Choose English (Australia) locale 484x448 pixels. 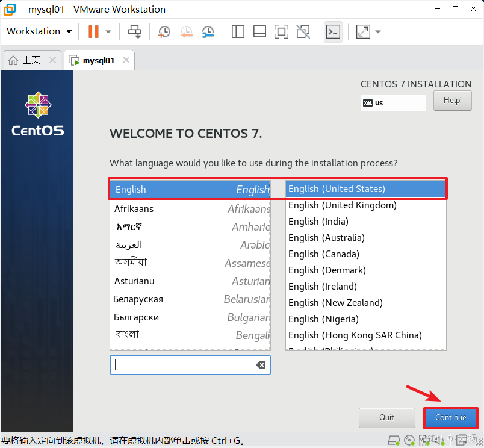click(x=365, y=237)
